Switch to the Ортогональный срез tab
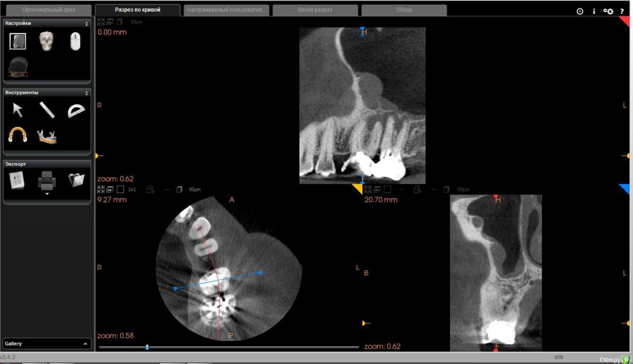Screen dimensions: 633x364 [x=49, y=10]
